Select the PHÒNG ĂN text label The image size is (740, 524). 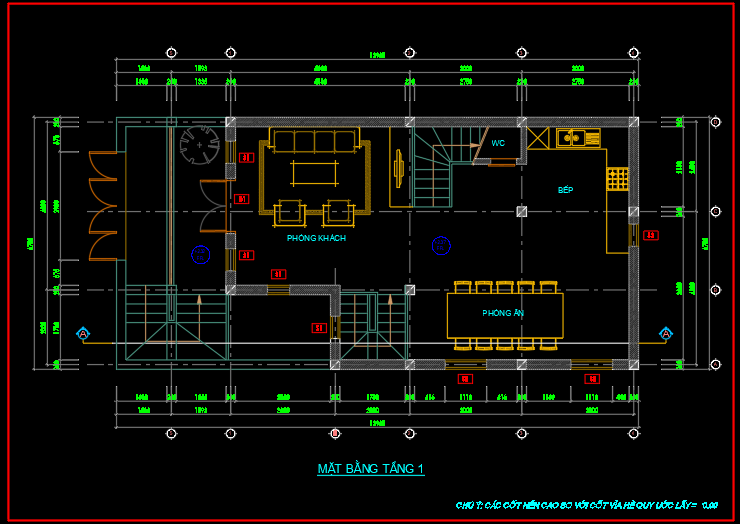tap(503, 313)
